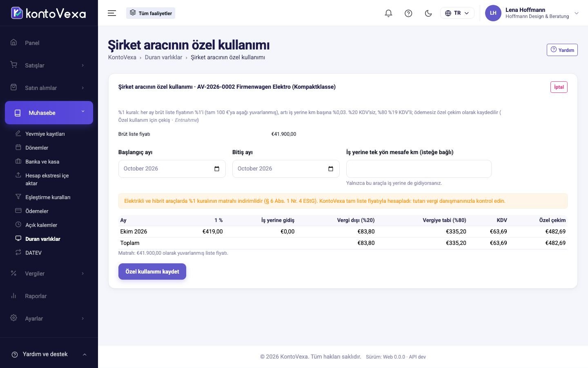This screenshot has height=368, width=588.
Task: Click the kontoVexa logo
Action: 49,13
